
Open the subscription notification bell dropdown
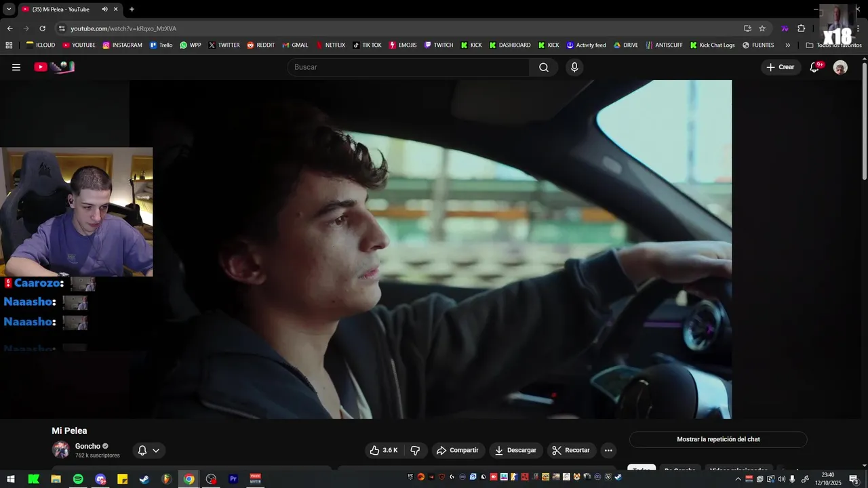[x=149, y=450]
